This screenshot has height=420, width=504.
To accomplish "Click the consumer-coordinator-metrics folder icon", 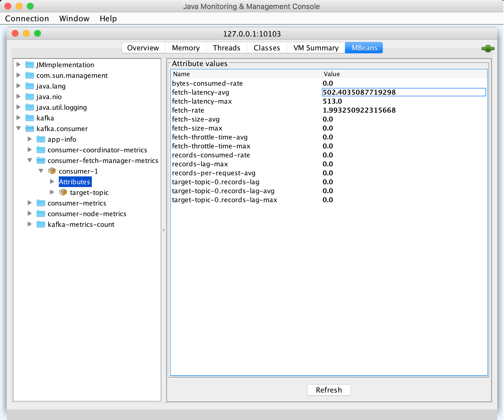I will pos(41,150).
